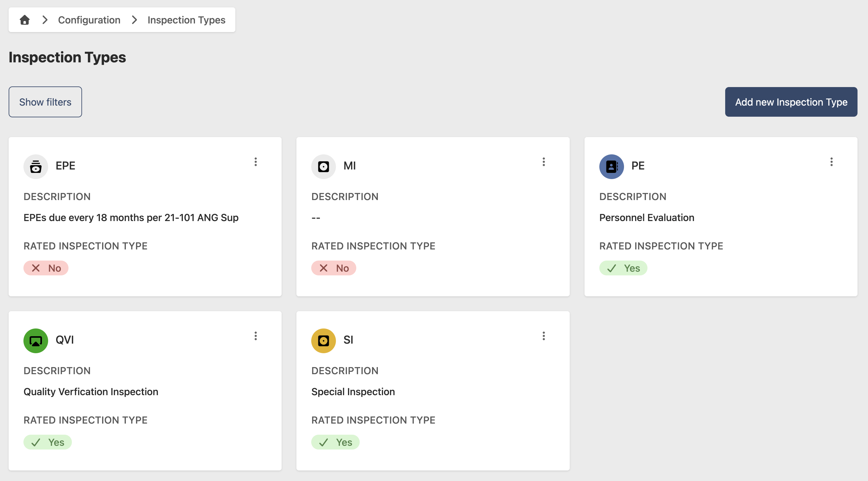This screenshot has width=868, height=481.
Task: Click the MI rated 'No' badge
Action: (x=333, y=268)
